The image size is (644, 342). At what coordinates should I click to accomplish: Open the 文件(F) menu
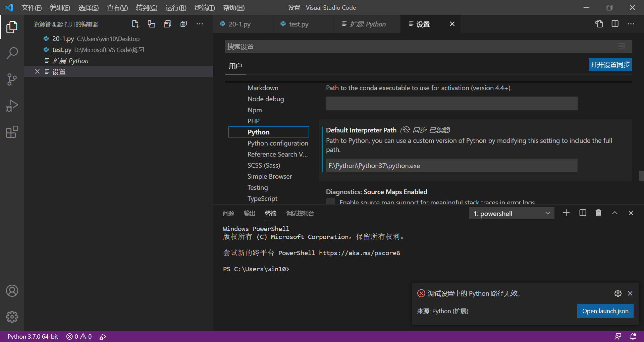32,7
